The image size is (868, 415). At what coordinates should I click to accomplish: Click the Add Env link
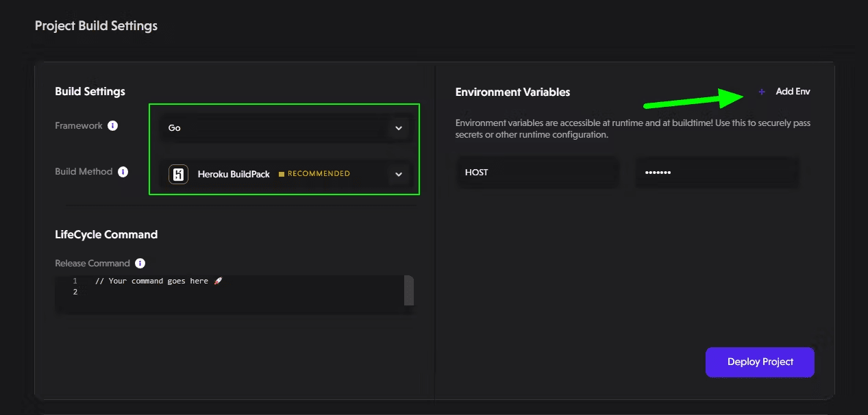coord(793,92)
